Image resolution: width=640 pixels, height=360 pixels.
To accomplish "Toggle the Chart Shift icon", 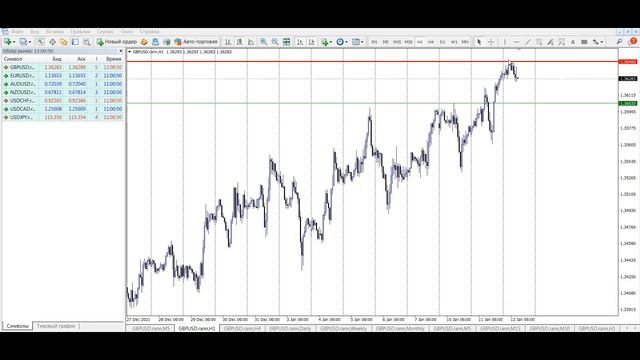I will pos(311,42).
